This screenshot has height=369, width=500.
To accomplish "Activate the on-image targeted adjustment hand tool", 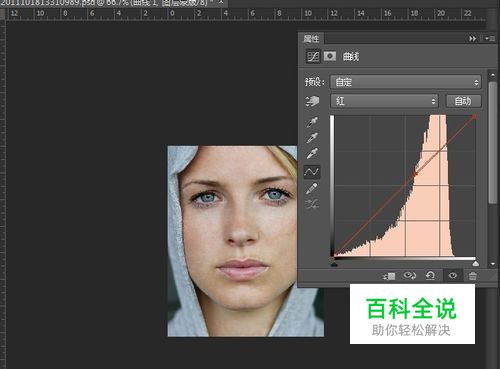I will click(312, 101).
